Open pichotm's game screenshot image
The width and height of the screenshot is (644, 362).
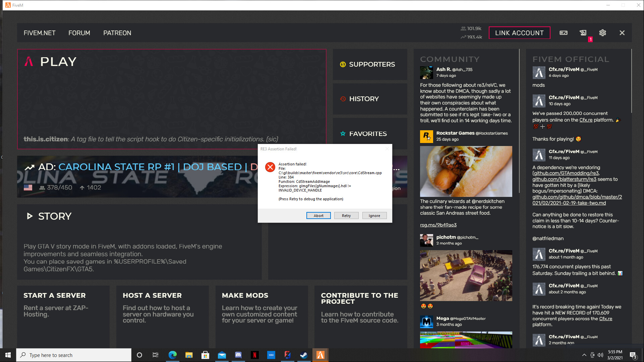pyautogui.click(x=466, y=275)
